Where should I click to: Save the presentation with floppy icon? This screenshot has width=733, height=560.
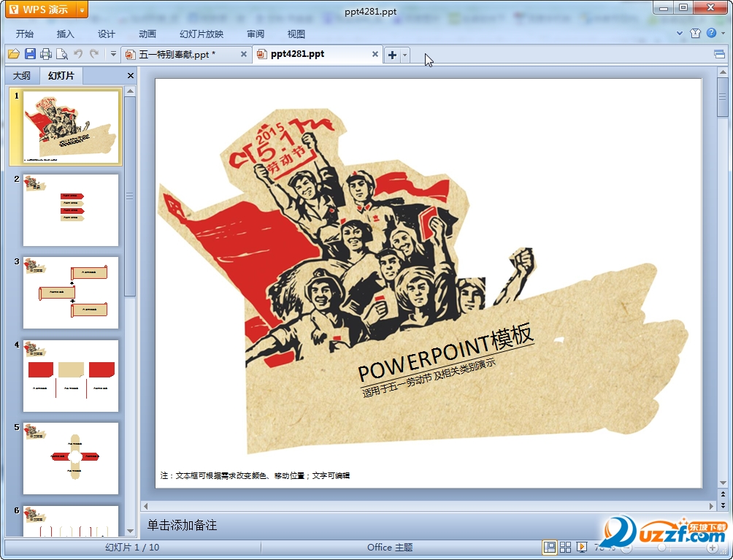coord(30,54)
